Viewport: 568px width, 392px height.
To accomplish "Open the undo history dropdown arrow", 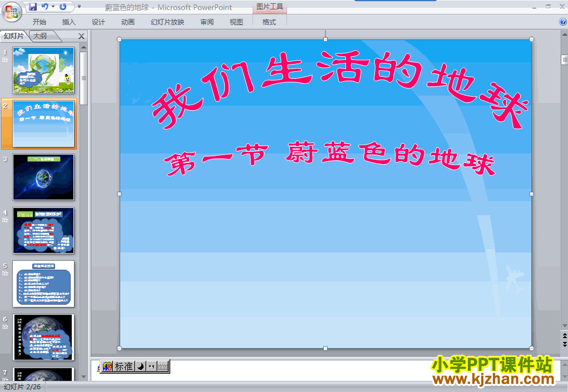I will tap(53, 7).
